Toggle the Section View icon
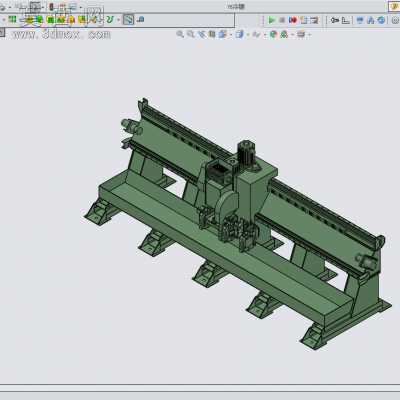The image size is (400, 400). pos(212,34)
